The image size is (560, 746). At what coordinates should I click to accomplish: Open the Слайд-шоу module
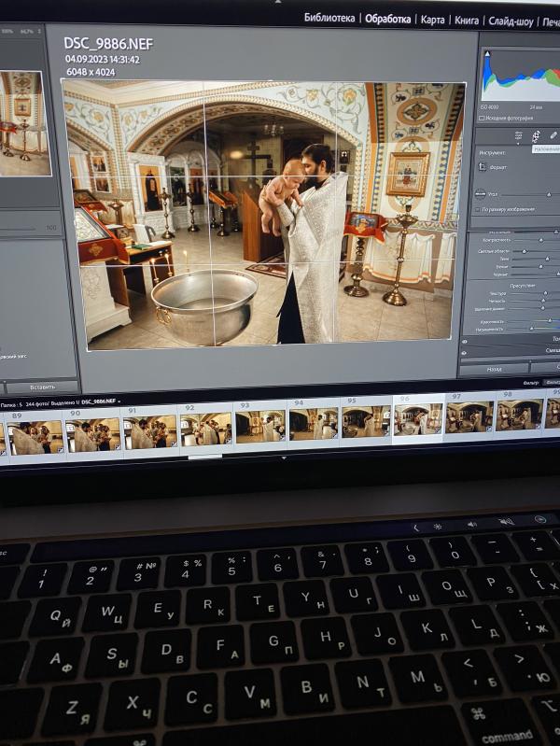(x=511, y=21)
